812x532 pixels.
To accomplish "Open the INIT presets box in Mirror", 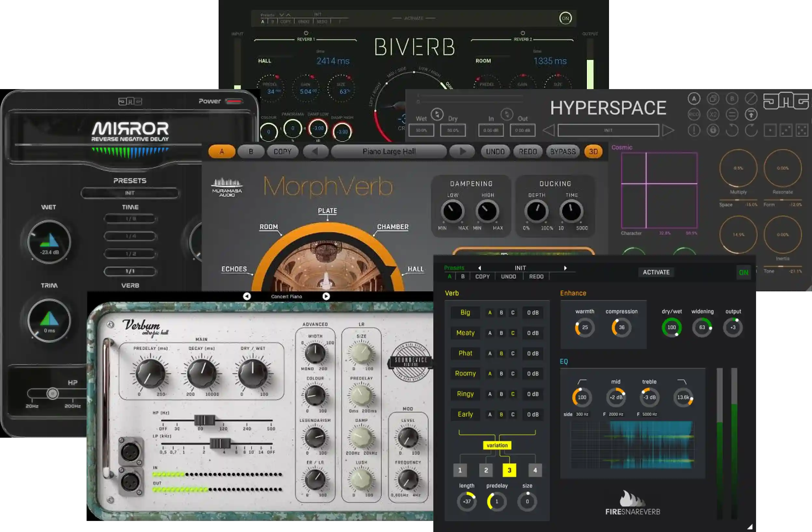I will pyautogui.click(x=130, y=193).
